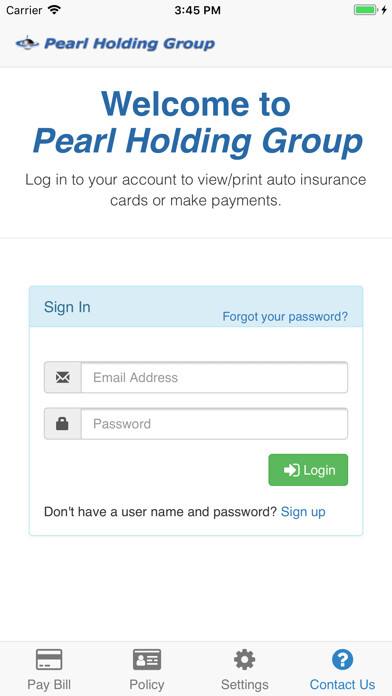Open the Policy ID card icon
This screenshot has width=392, height=696.
(x=147, y=659)
